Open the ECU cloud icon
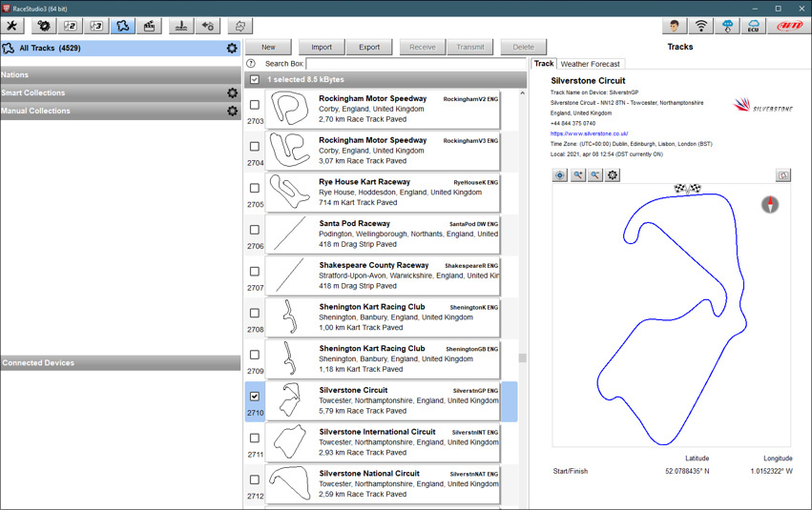This screenshot has width=812, height=510. [x=754, y=26]
